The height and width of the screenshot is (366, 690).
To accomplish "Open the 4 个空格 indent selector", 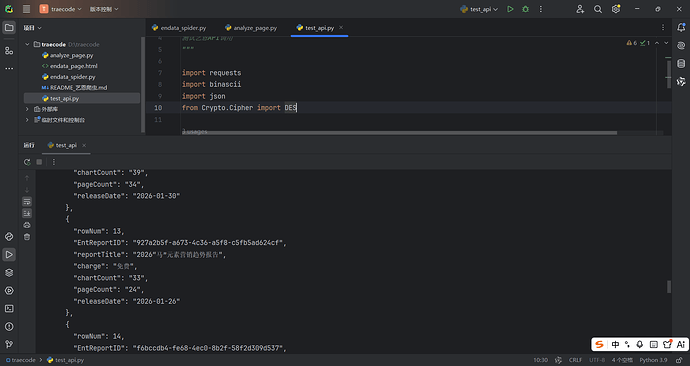I will [622, 360].
